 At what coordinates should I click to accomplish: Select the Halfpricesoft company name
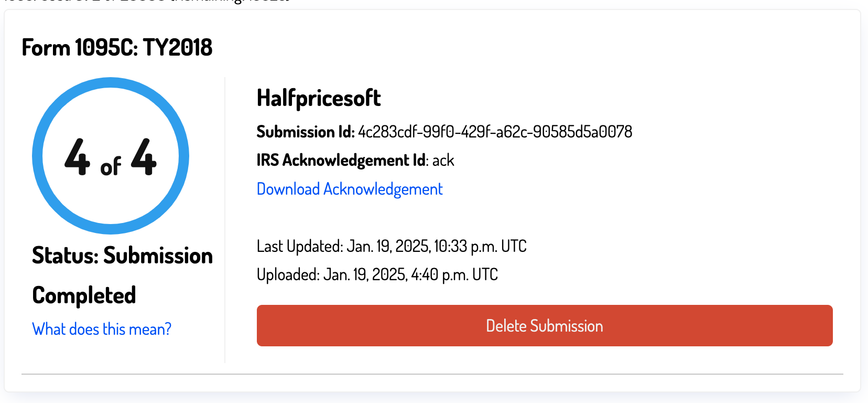click(319, 98)
